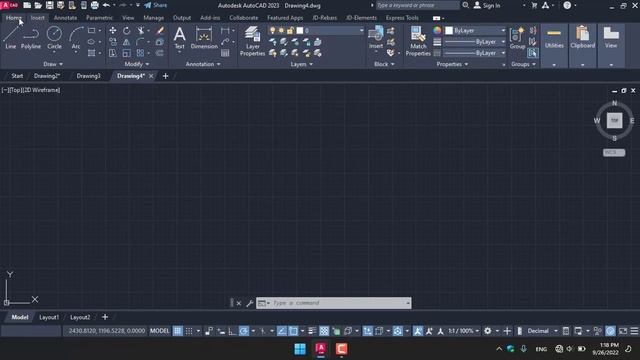Expand the Block panel
The width and height of the screenshot is (640, 360).
click(384, 64)
